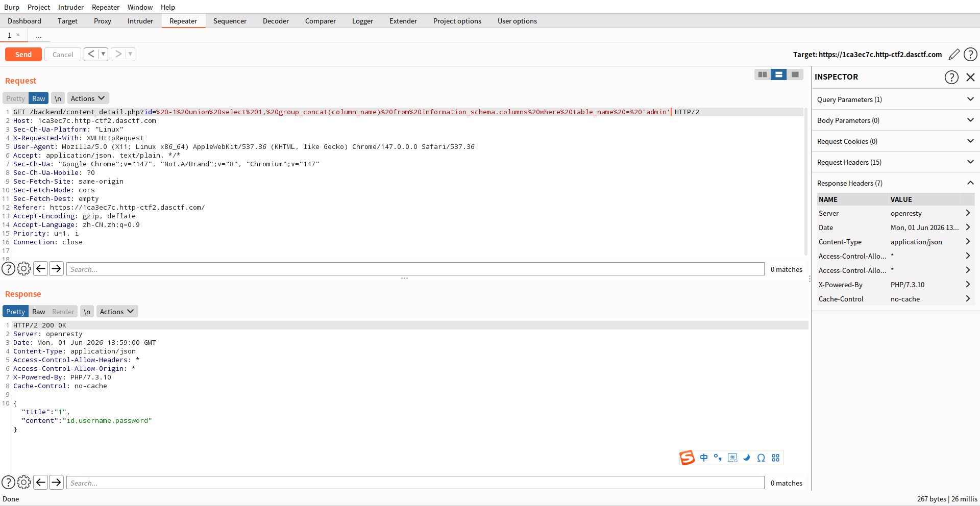Open Project options tab

(457, 21)
